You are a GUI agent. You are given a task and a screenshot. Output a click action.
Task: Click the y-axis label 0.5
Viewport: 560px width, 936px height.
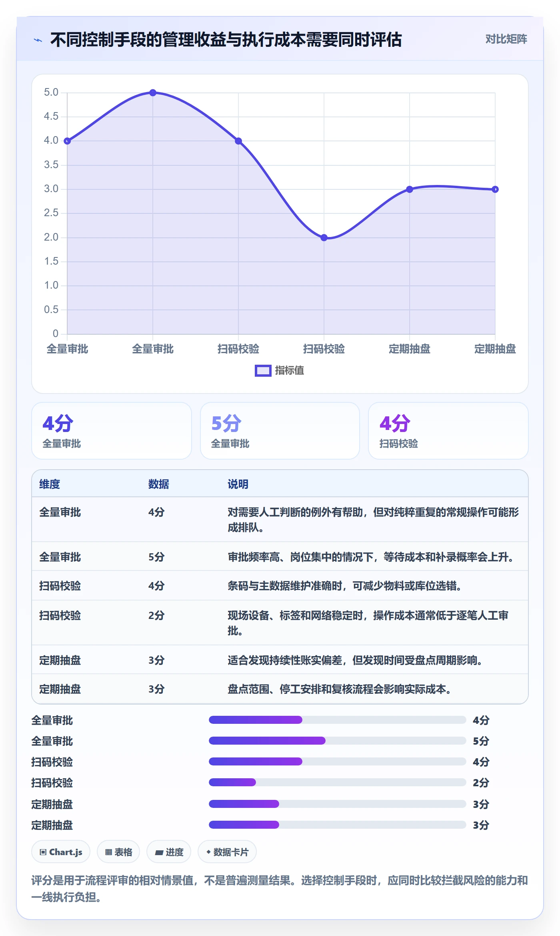coord(51,309)
